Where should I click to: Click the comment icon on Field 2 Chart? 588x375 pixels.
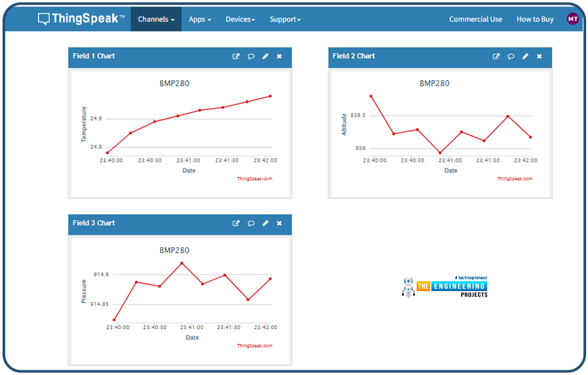pyautogui.click(x=511, y=56)
